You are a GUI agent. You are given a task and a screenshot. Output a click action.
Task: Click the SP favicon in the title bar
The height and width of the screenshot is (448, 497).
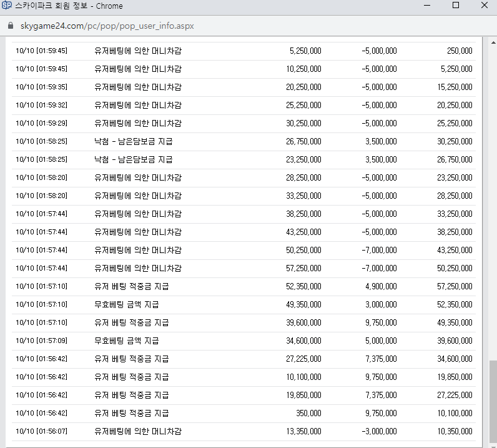[x=7, y=6]
